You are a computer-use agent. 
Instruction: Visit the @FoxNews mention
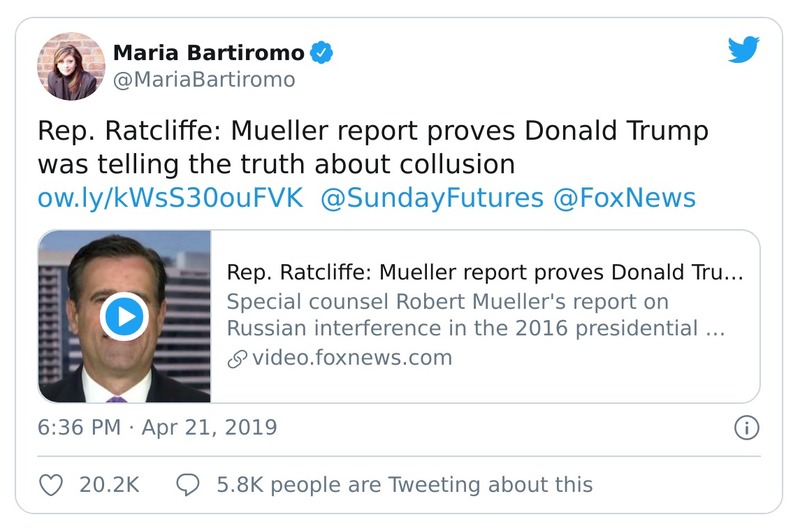(x=624, y=197)
